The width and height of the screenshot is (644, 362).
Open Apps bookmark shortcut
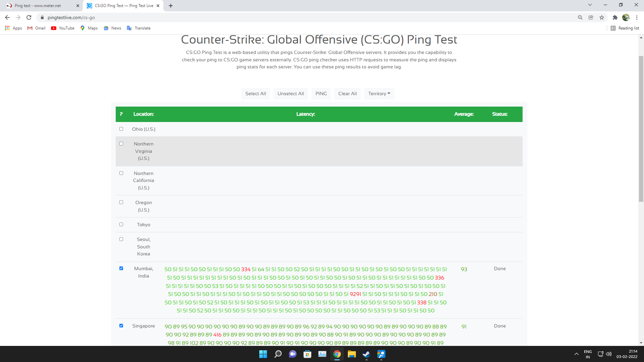tap(13, 28)
